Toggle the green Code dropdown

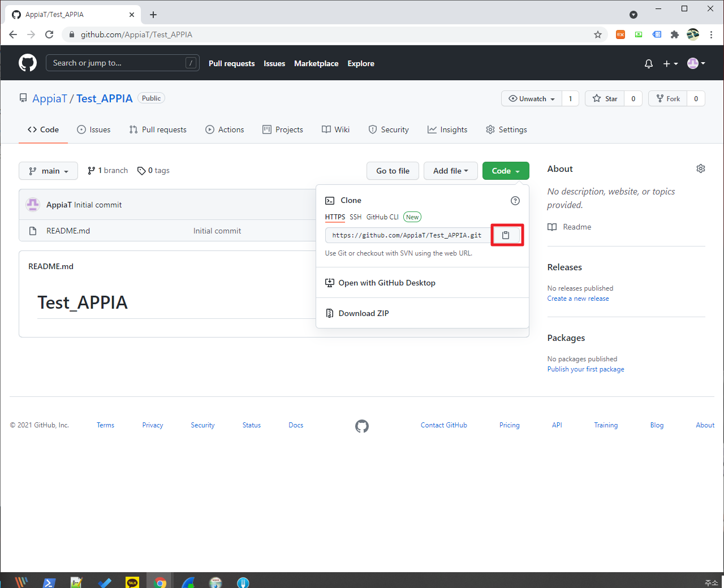click(x=506, y=171)
